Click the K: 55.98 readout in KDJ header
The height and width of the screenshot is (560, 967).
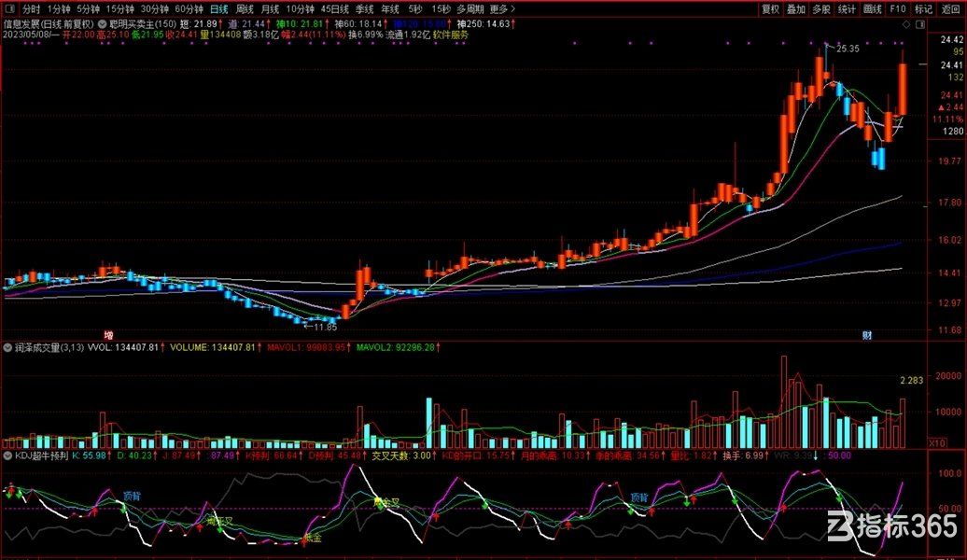click(90, 455)
